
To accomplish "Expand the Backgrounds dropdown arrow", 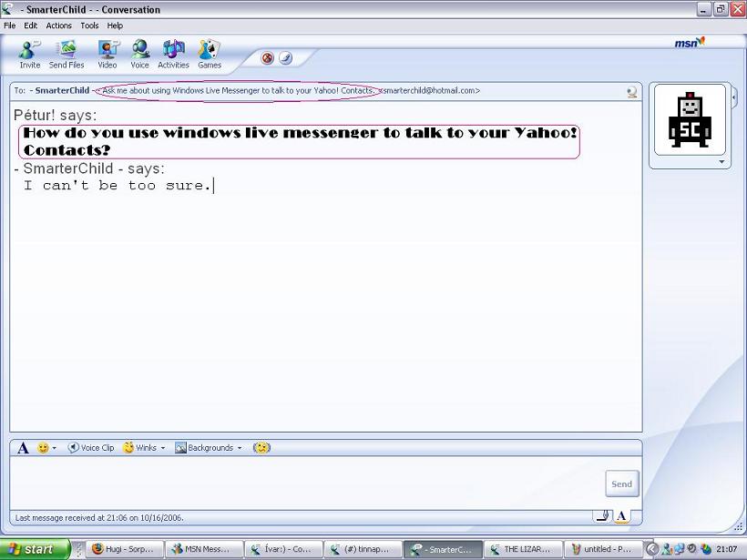I will click(240, 448).
